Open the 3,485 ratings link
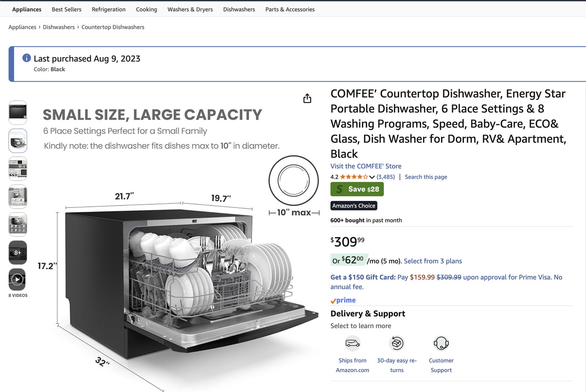 [x=386, y=177]
